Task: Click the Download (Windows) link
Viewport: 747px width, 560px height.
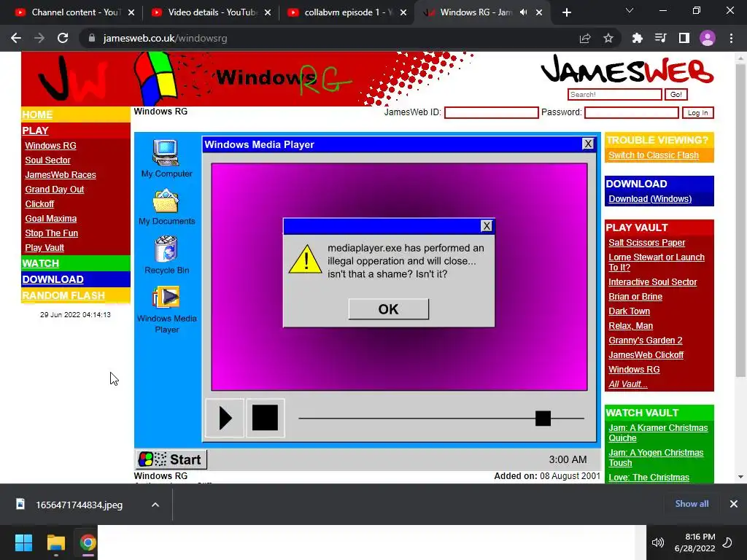Action: 650,199
